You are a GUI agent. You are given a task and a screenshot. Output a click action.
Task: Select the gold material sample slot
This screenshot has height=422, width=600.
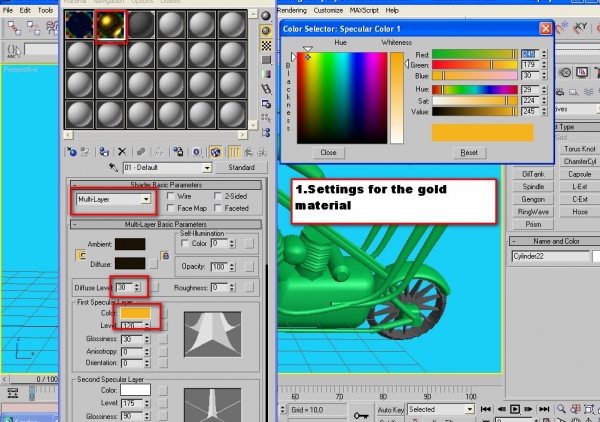(x=110, y=25)
